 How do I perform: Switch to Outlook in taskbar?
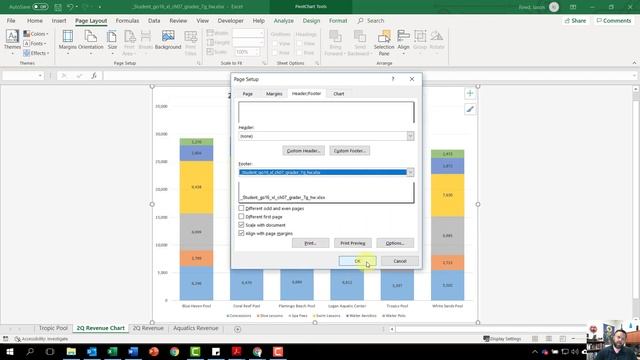coord(92,351)
